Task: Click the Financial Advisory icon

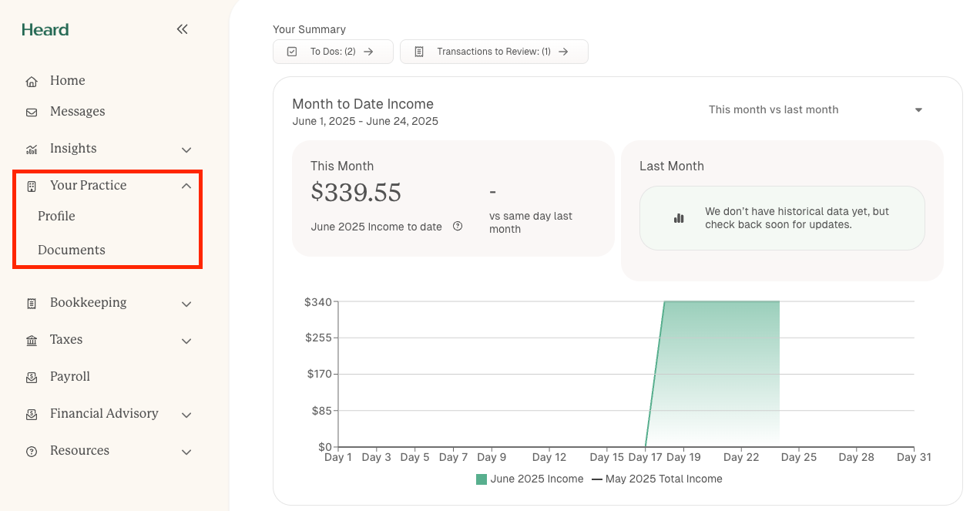Action: point(31,414)
